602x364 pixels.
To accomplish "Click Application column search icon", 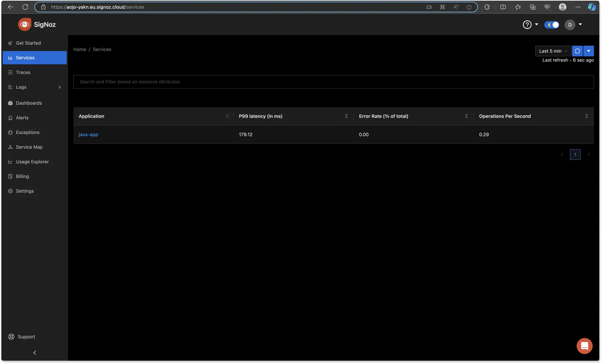I will point(228,116).
